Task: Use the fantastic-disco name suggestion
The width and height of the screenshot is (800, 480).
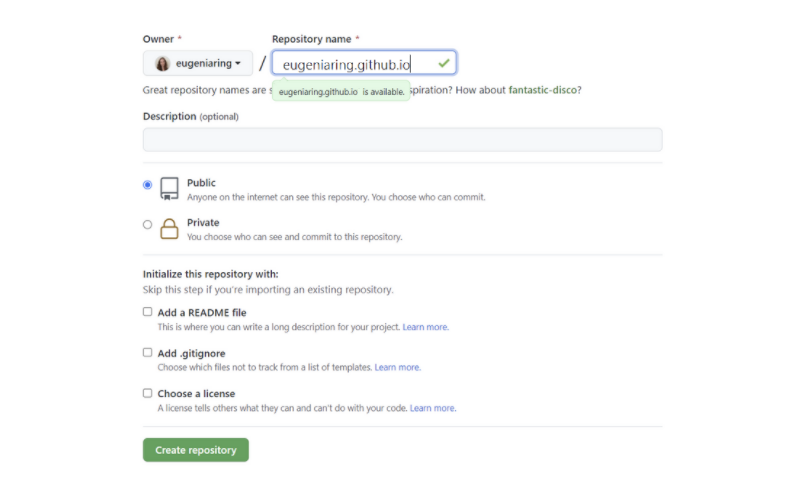Action: pyautogui.click(x=543, y=90)
